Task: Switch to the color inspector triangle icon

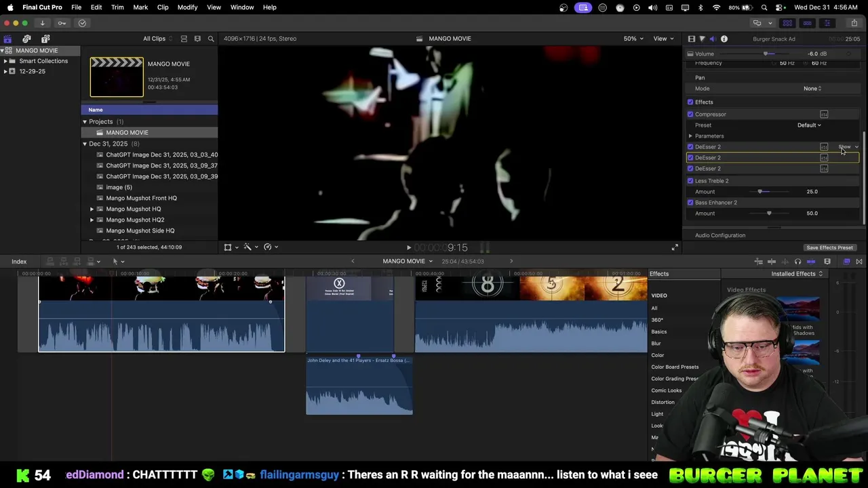Action: 702,39
